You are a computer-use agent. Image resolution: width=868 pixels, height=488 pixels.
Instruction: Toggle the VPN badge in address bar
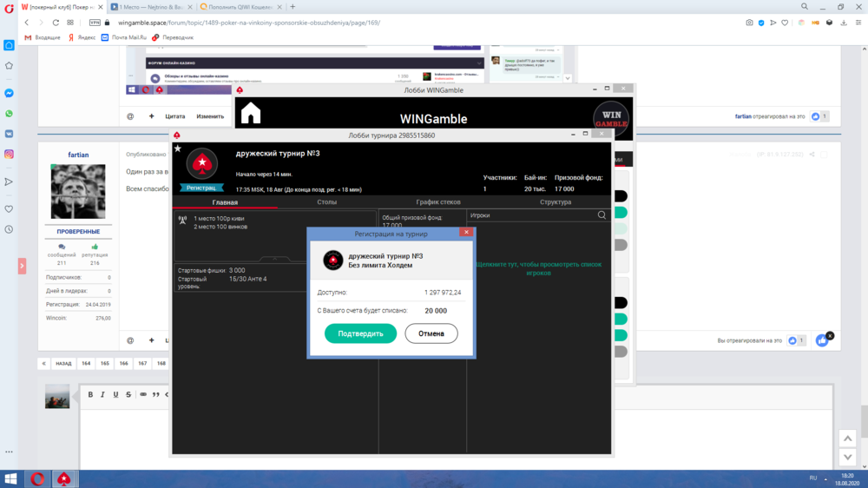[x=95, y=23]
